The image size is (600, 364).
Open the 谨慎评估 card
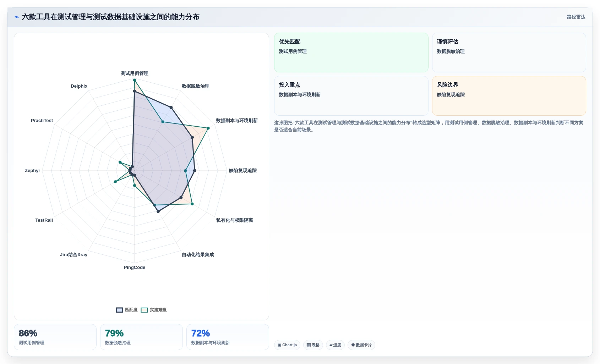509,53
